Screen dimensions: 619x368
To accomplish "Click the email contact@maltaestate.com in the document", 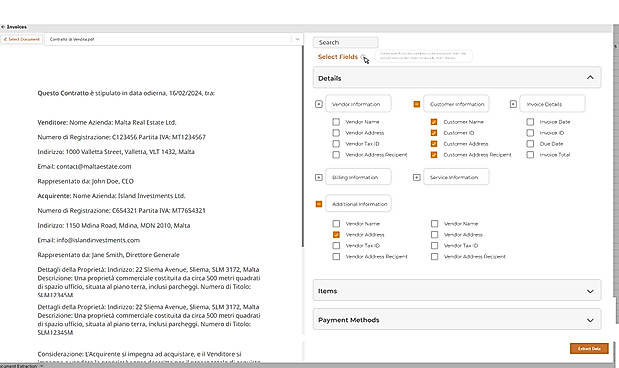I will (x=94, y=167).
